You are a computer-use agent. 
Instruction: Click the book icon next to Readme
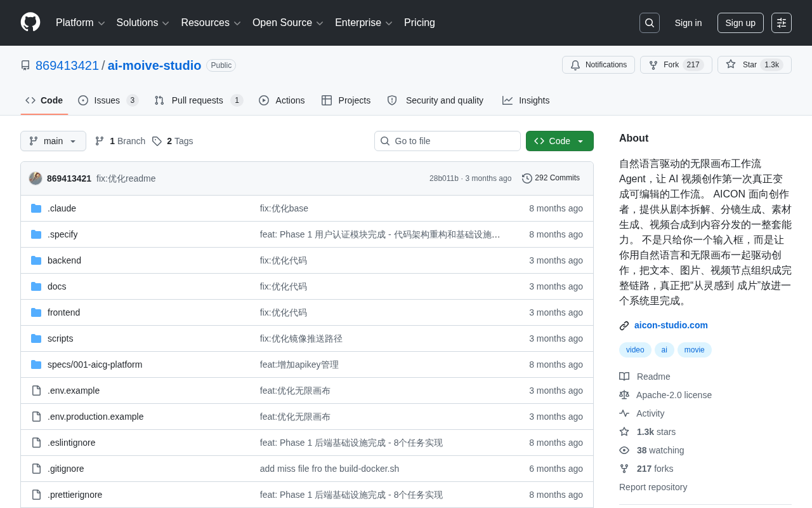(x=624, y=377)
